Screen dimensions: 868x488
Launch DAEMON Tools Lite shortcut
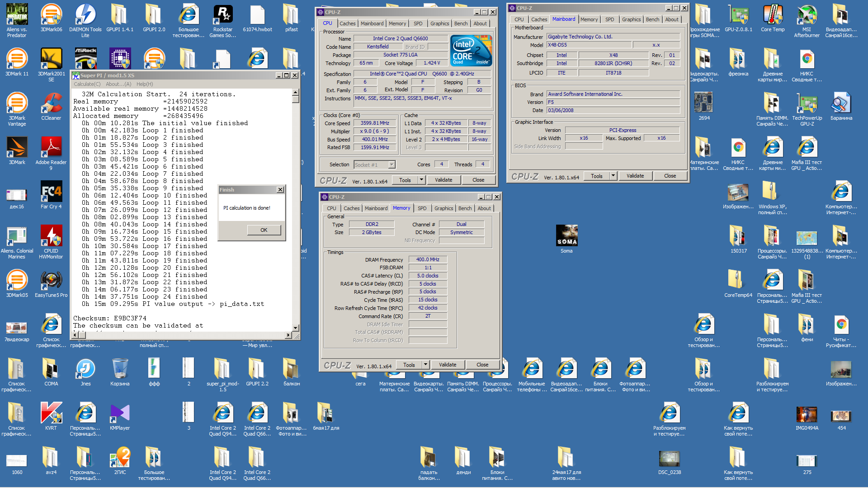point(85,16)
